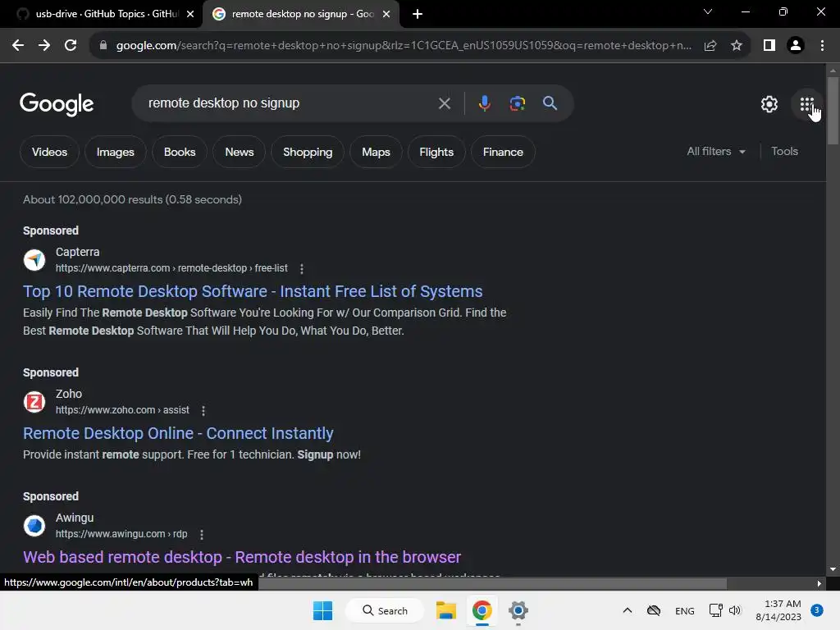The image size is (840, 630).
Task: Clear the search query with X
Action: [444, 103]
